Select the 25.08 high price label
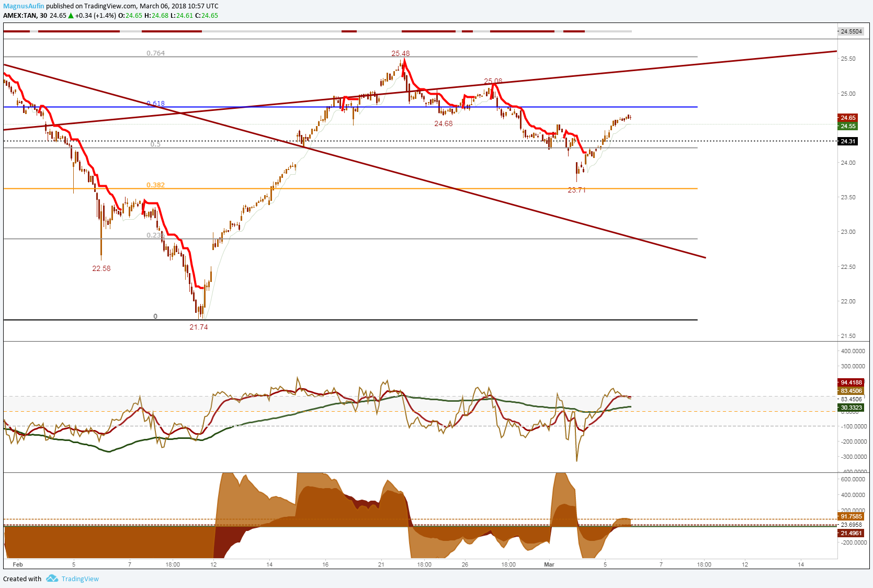Screen dimensions: 873x588 (493, 81)
